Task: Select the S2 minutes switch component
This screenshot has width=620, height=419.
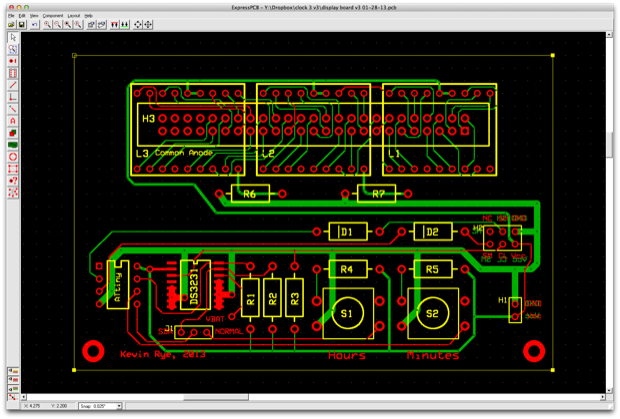Action: point(433,313)
